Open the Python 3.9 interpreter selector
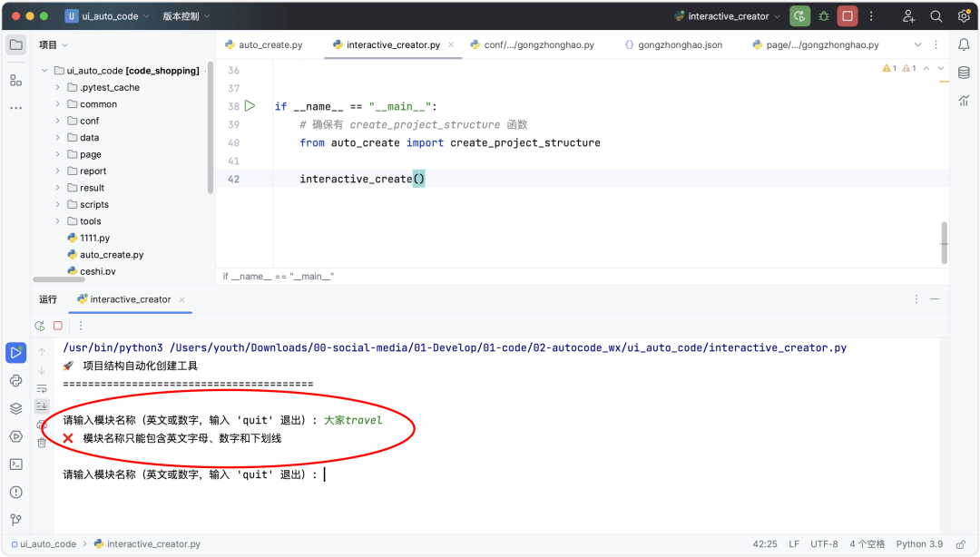 point(919,544)
